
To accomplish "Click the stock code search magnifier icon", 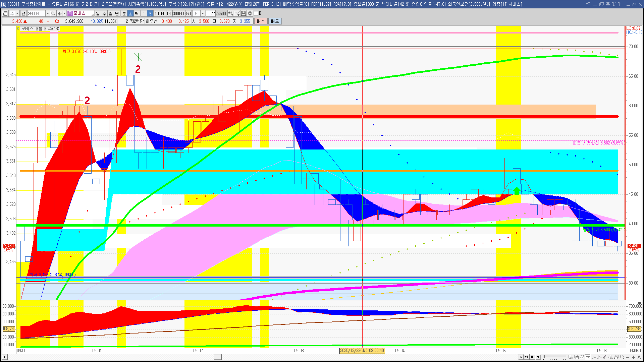I will tap(53, 13).
